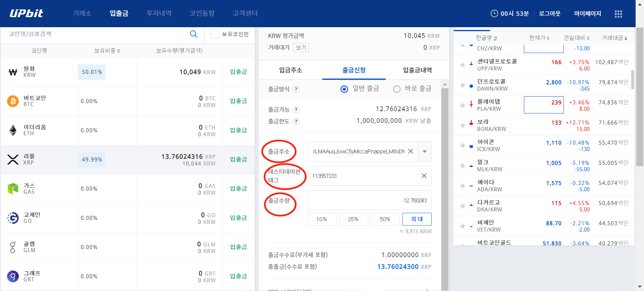This screenshot has width=644, height=291.
Task: Click the Bitcoin coin icon
Action: coord(13,101)
